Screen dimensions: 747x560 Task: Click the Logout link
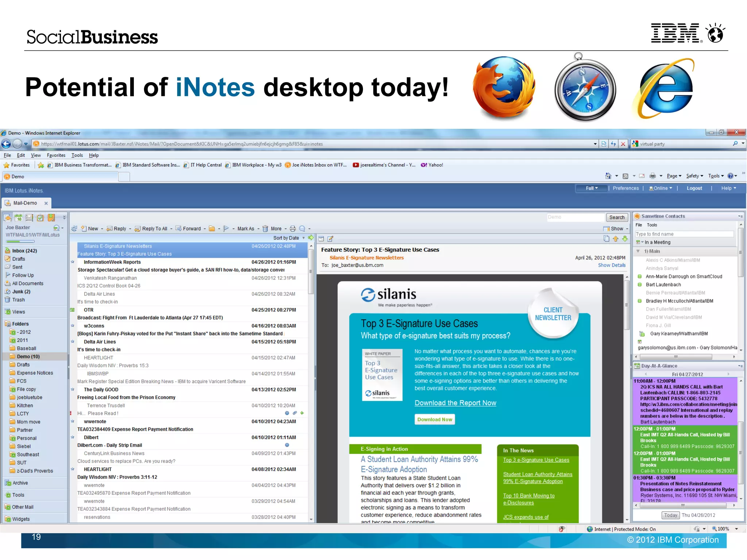tap(694, 188)
